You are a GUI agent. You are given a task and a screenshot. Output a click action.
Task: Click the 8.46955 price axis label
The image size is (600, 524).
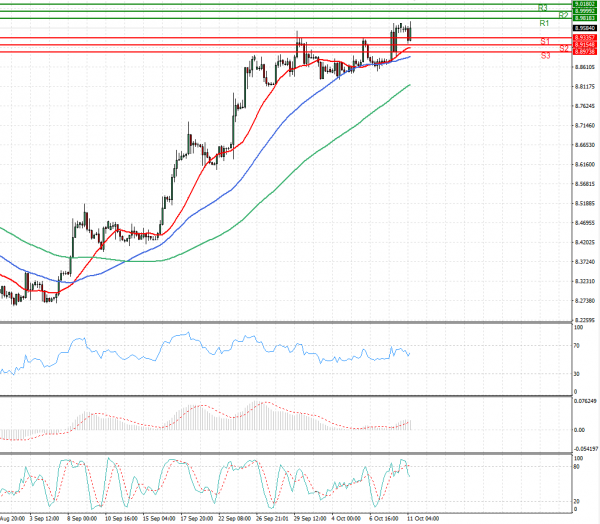[585, 223]
